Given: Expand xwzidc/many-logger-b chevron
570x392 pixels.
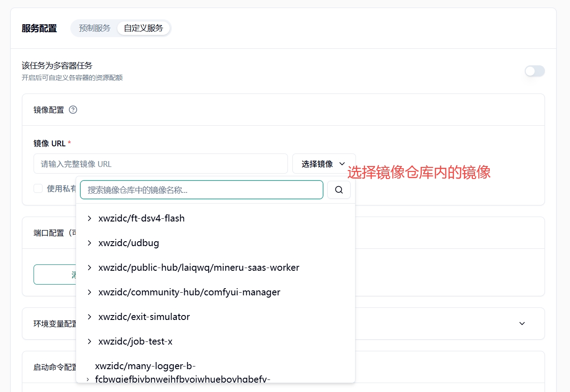Looking at the screenshot, I should (x=88, y=379).
